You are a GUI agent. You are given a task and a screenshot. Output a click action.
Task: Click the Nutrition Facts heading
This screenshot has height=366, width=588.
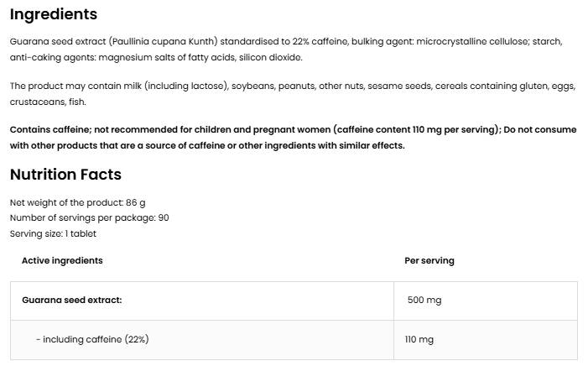point(65,175)
